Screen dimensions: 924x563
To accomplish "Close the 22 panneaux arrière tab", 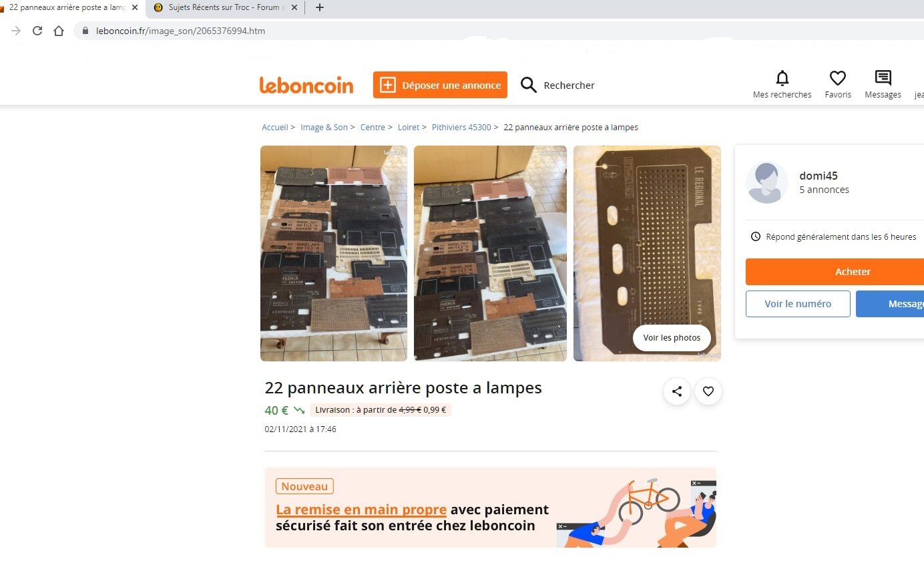I will [134, 7].
